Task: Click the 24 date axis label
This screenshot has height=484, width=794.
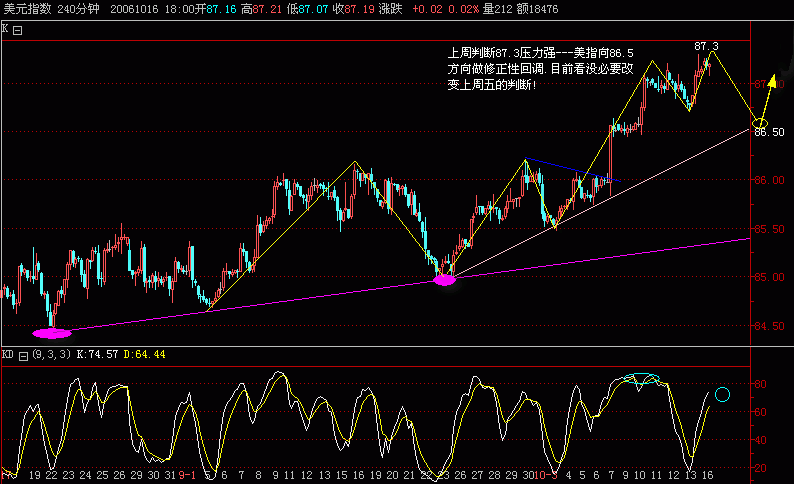Action: pyautogui.click(x=85, y=475)
